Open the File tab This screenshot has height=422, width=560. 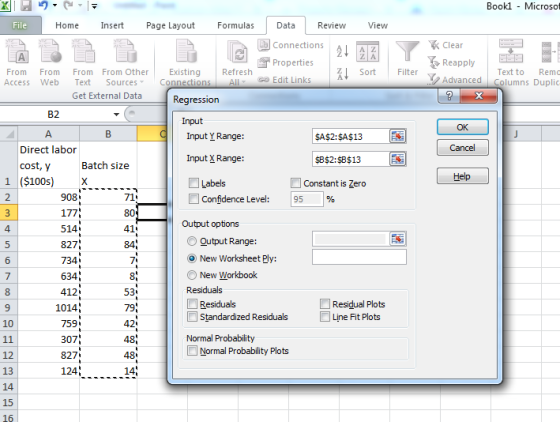(x=20, y=25)
